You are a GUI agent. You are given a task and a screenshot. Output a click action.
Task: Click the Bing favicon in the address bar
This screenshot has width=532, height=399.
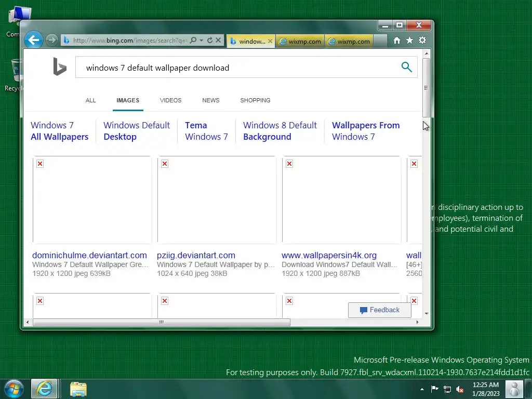point(66,41)
